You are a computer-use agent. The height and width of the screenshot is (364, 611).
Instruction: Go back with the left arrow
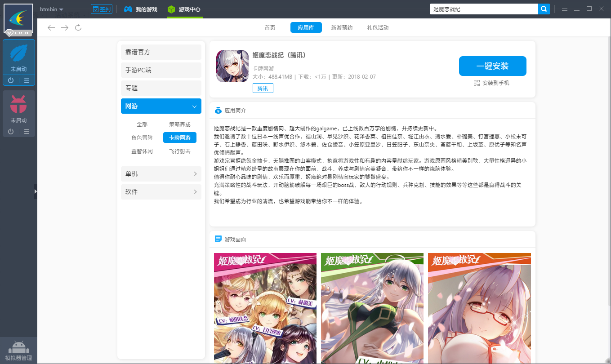click(51, 27)
